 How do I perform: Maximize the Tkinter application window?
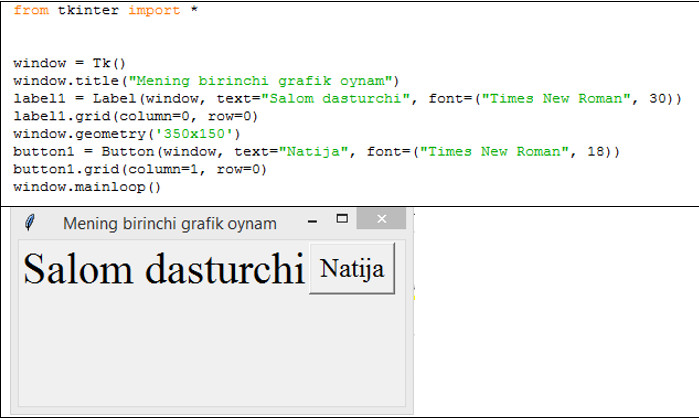point(342,219)
